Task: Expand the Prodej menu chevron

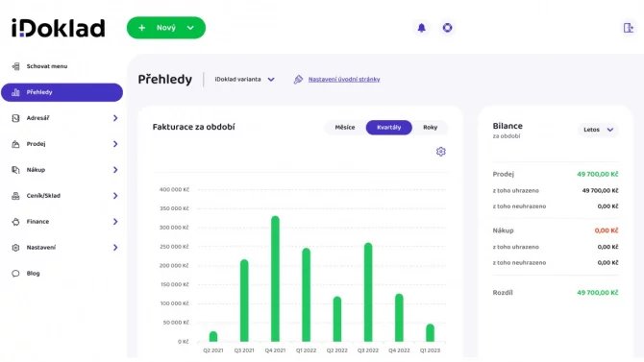Action: pyautogui.click(x=115, y=144)
